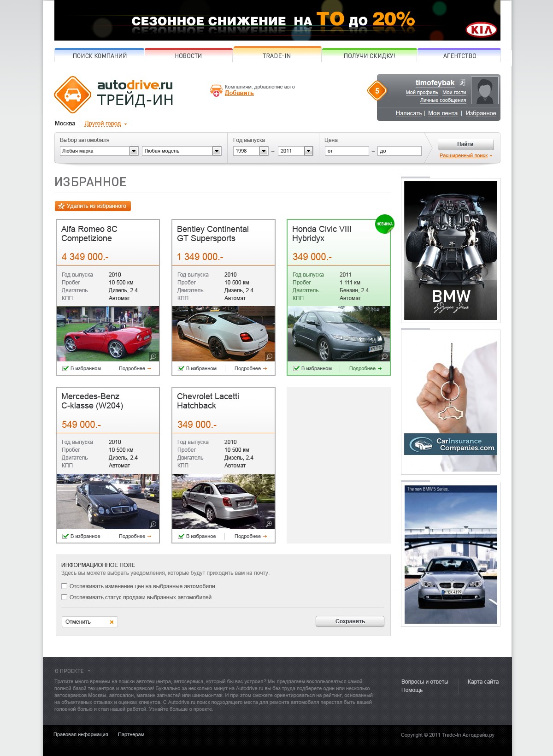This screenshot has width=553, height=756.
Task: Open the BMW engine advertisement banner
Action: click(451, 250)
